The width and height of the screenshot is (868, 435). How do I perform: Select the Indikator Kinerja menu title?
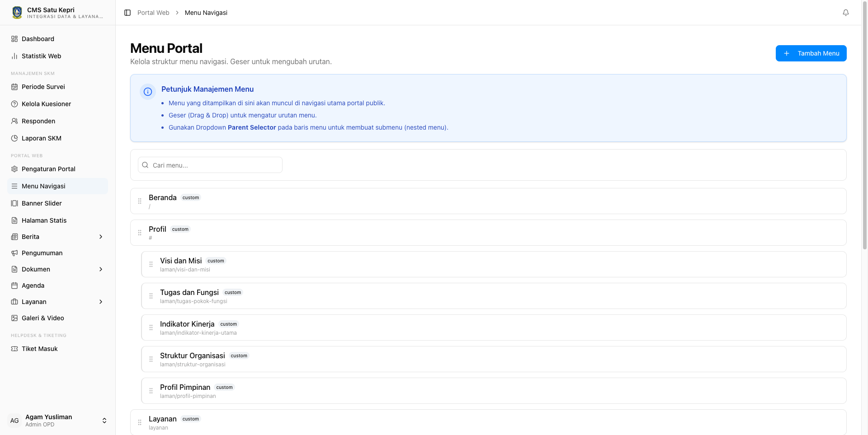(x=187, y=324)
